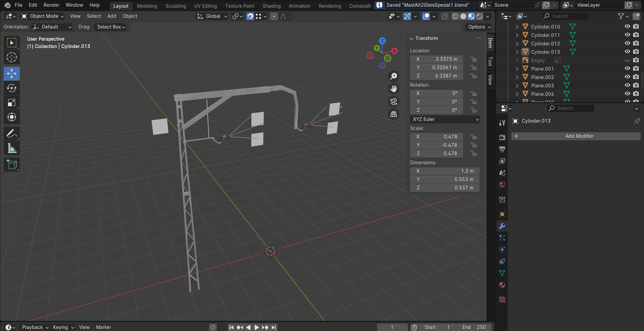Toggle camera view in viewport

click(394, 101)
